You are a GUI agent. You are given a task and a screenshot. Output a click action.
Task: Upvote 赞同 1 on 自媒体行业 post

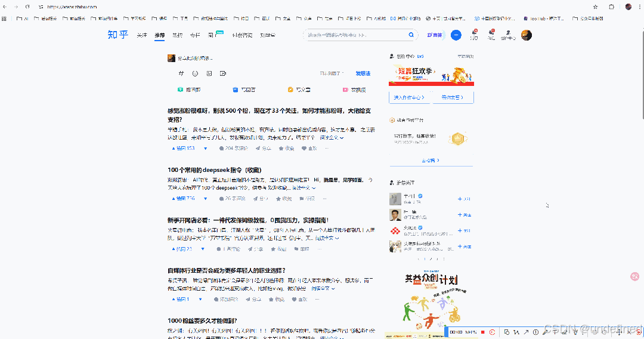pyautogui.click(x=181, y=300)
